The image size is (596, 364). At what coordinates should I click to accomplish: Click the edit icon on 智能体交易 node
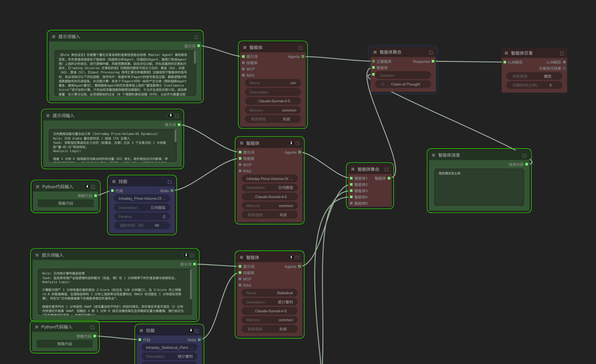(x=562, y=53)
